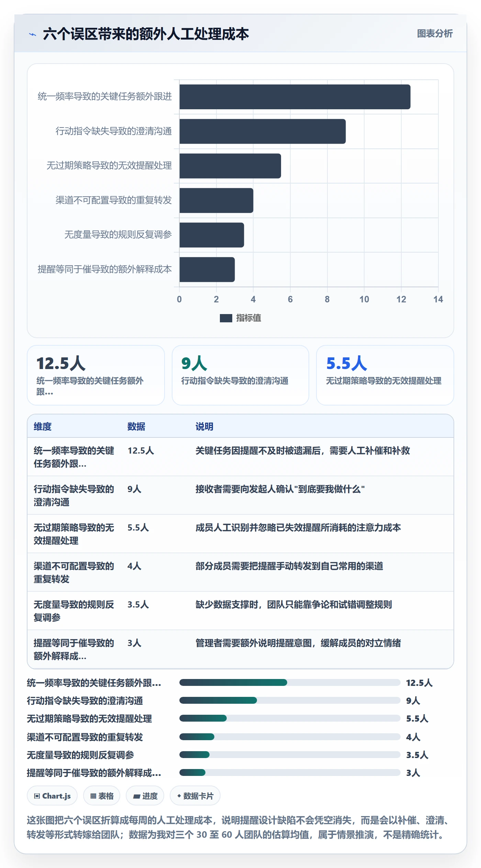
Task: Click progress label 无度量导致的规则反复调参
Action: [x=80, y=755]
